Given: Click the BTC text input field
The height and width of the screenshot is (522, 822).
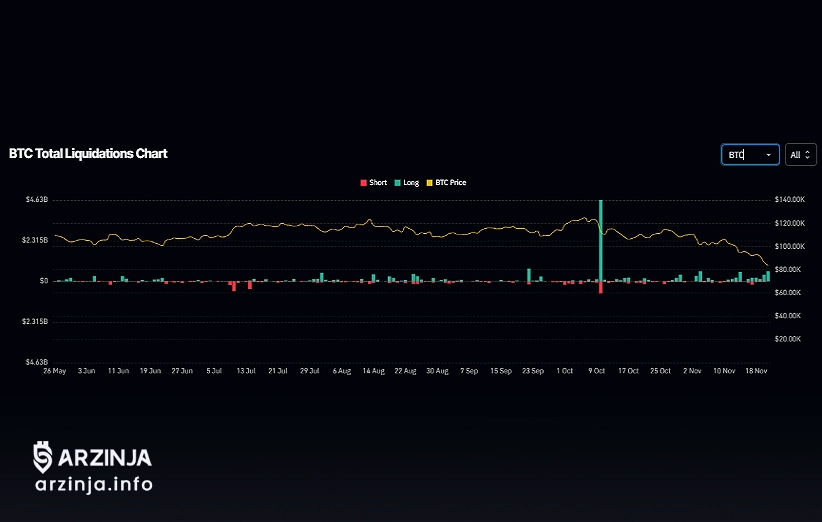Looking at the screenshot, I should pyautogui.click(x=742, y=155).
